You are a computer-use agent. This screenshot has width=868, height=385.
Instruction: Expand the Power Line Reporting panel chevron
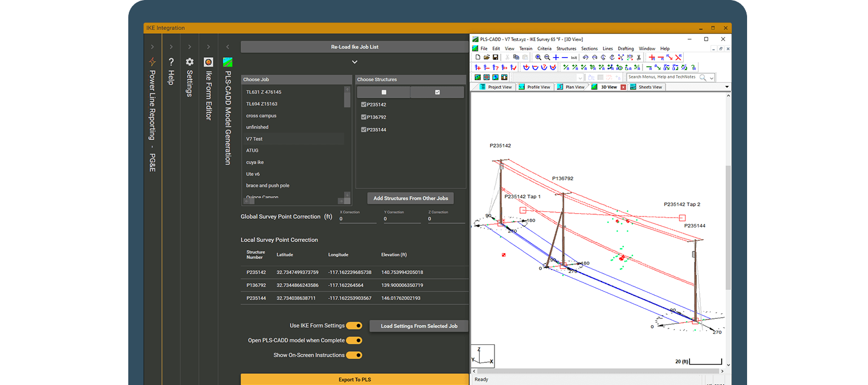(x=152, y=47)
